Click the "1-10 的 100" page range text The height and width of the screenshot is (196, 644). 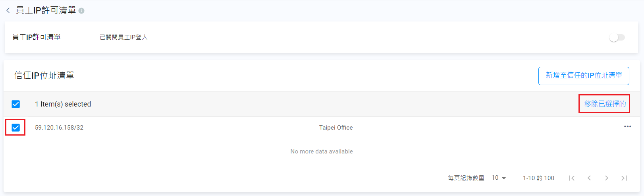(538, 178)
